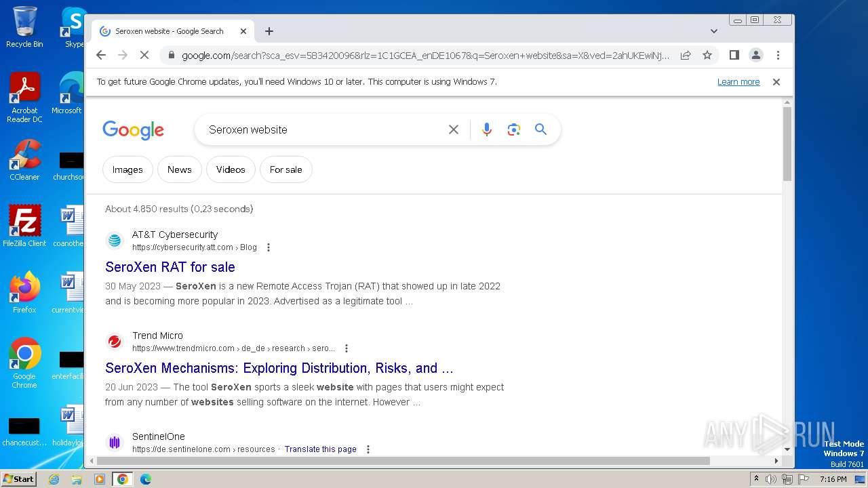The height and width of the screenshot is (488, 868).
Task: Open the SeroXen Mechanisms Trend Micro result
Action: click(279, 368)
